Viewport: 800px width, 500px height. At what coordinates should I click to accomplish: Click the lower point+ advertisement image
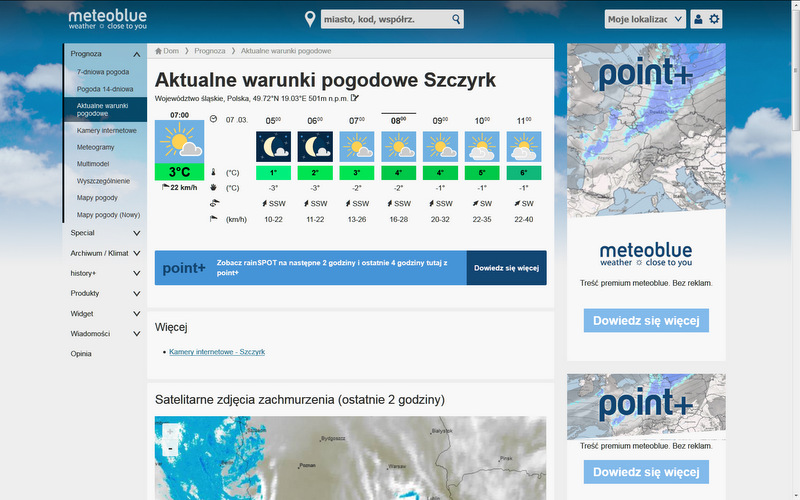(646, 407)
